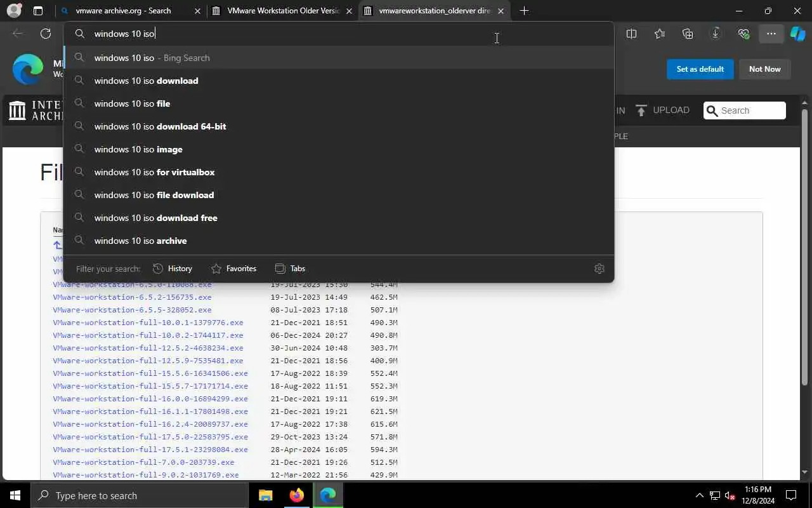Image resolution: width=812 pixels, height=508 pixels.
Task: Download VMware-workstation-full-15.5.7-17171714.exe
Action: [150, 386]
